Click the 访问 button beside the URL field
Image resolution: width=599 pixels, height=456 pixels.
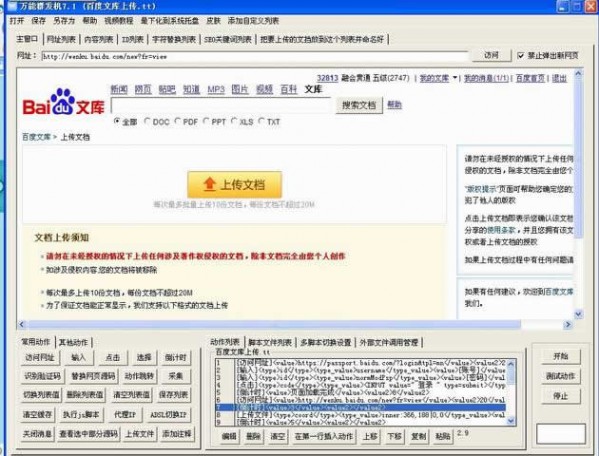[x=491, y=55]
